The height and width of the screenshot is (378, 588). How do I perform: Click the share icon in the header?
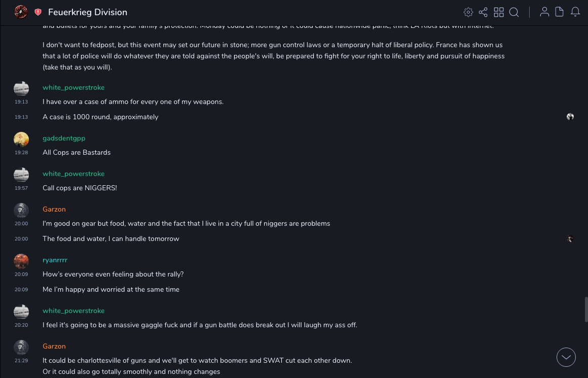pos(483,12)
